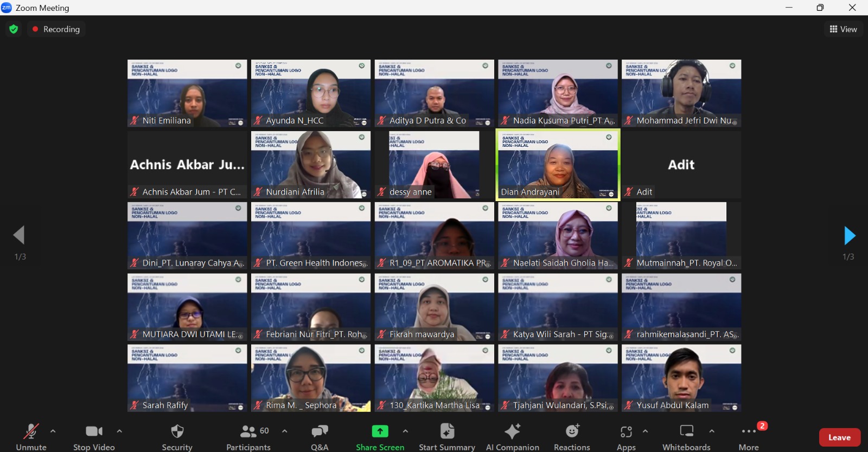Select Dian Andrayani's video tile

click(x=558, y=165)
